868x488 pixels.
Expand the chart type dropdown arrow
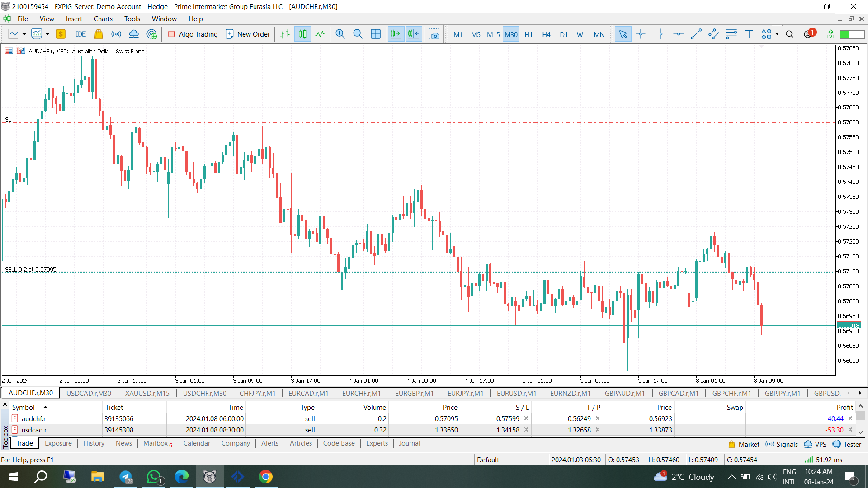point(24,34)
